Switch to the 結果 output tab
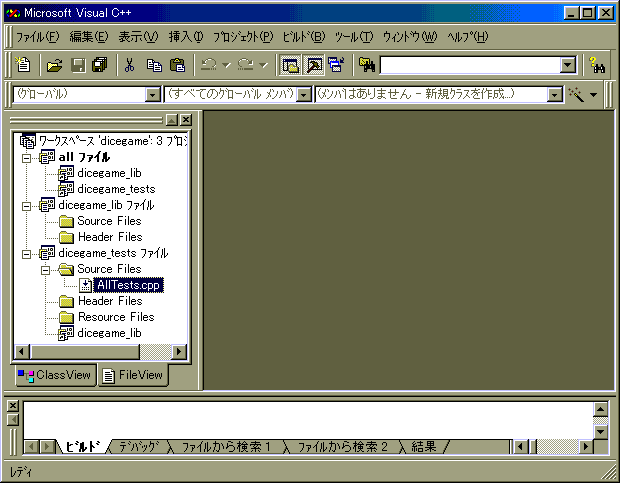 pyautogui.click(x=424, y=447)
